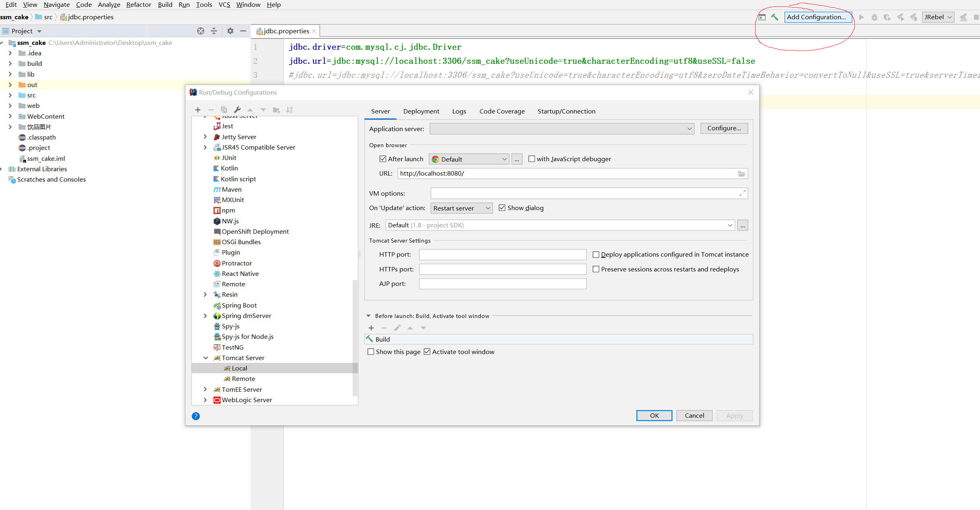Expand the Jetty Server tree node
This screenshot has height=510, width=980.
pyautogui.click(x=205, y=137)
